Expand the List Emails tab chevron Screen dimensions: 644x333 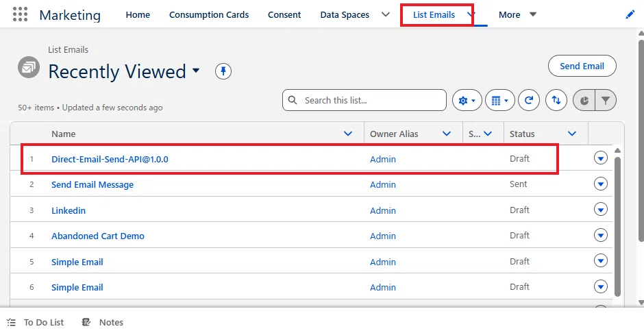click(x=471, y=14)
